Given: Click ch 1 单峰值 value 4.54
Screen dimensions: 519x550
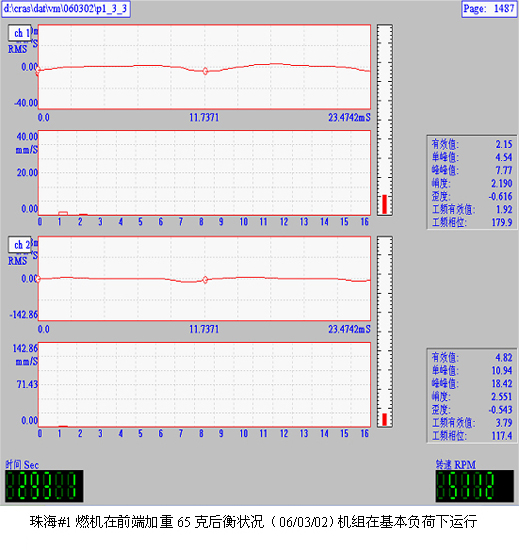Looking at the screenshot, I should point(504,157).
